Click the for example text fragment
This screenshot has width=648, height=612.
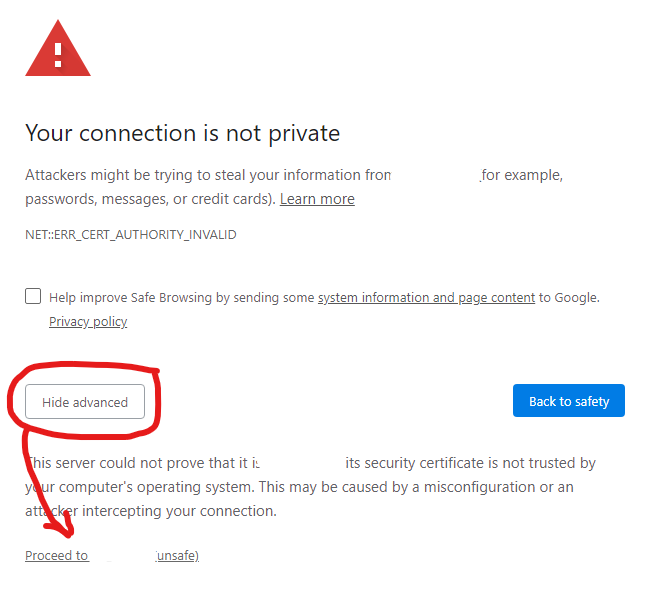click(522, 175)
